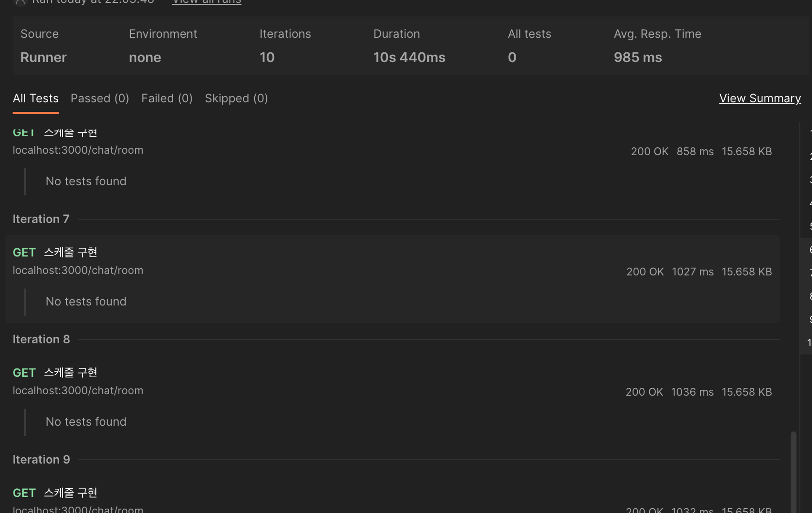This screenshot has width=812, height=513.
Task: Click the Iterations value 10
Action: tap(267, 58)
